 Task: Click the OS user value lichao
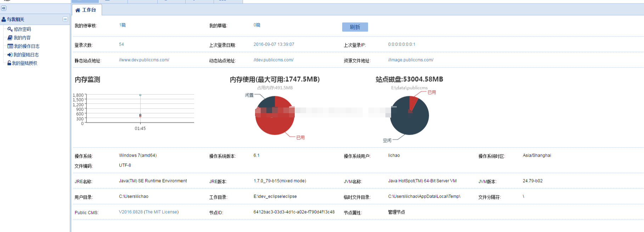tap(394, 156)
